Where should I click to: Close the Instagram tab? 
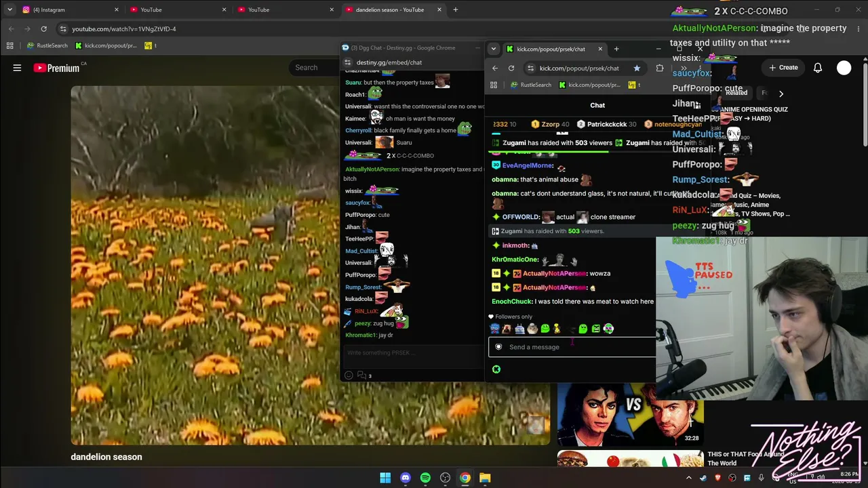pos(117,10)
